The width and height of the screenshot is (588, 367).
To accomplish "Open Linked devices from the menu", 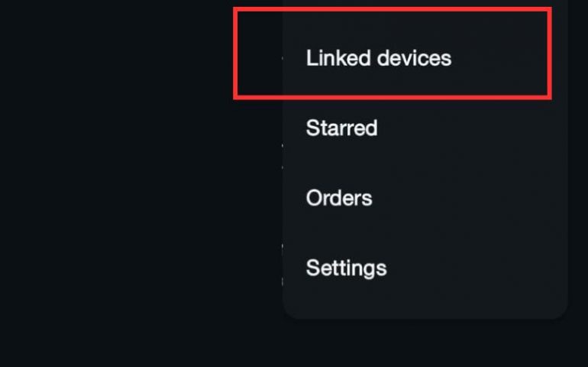I will [379, 58].
